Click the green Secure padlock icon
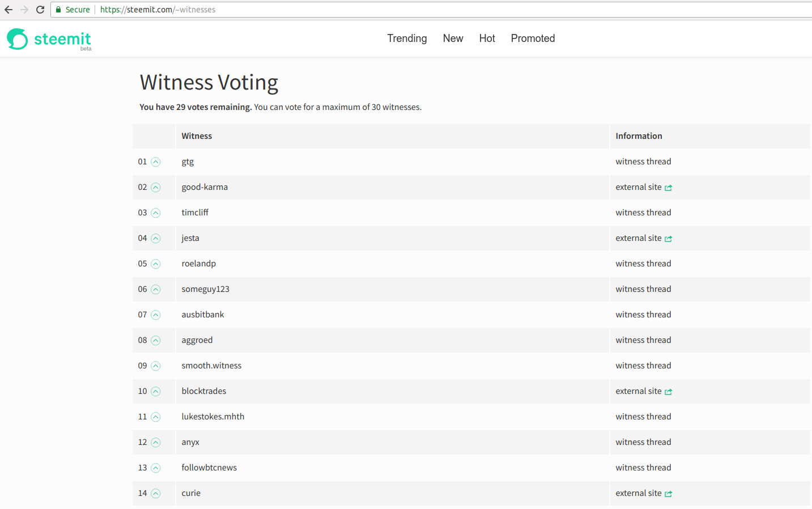 click(58, 10)
